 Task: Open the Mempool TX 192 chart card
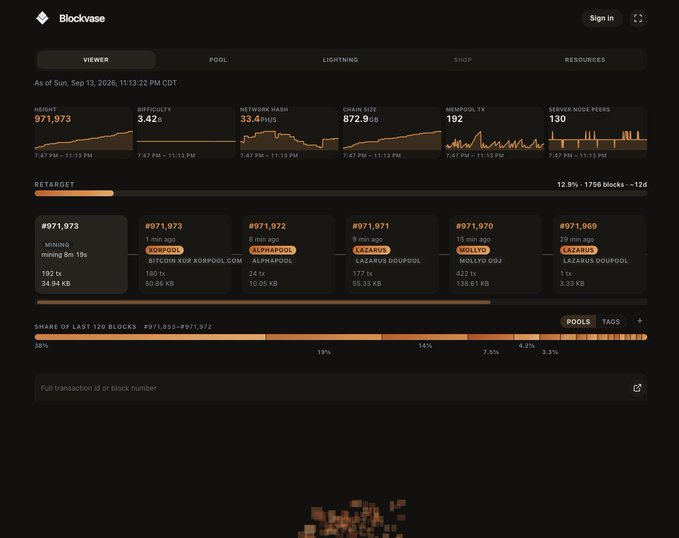pyautogui.click(x=495, y=133)
